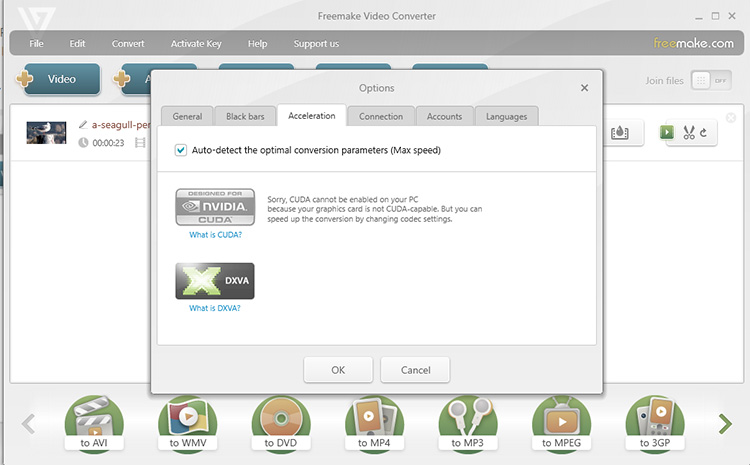
Task: Click the to 3GP phone icon
Action: (x=655, y=423)
